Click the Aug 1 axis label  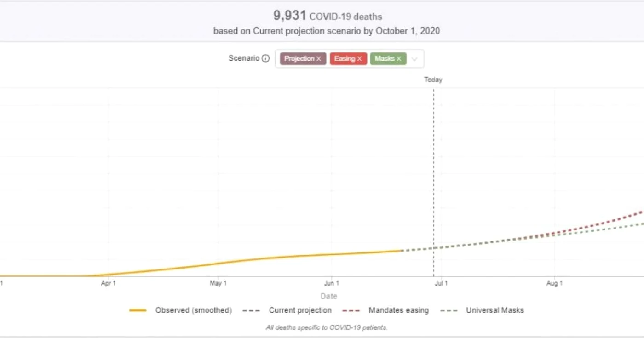pos(554,283)
